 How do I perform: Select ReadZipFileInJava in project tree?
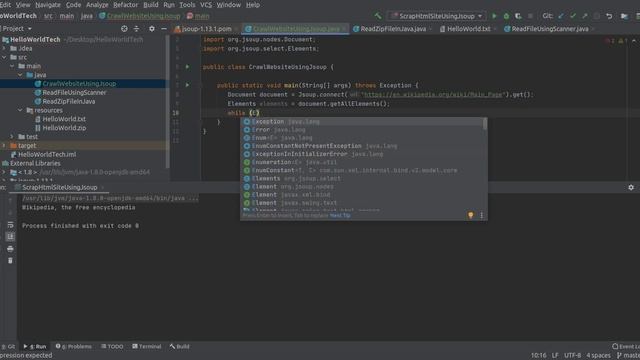69,102
